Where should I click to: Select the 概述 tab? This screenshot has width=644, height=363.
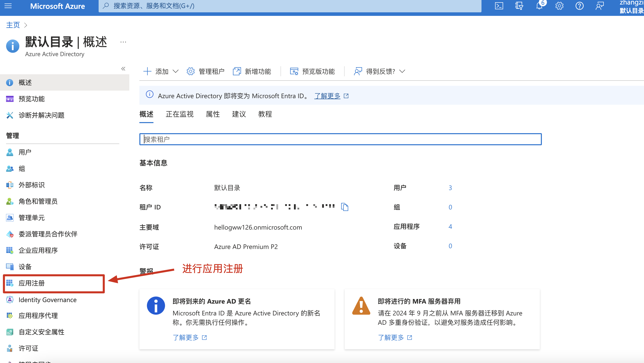[x=146, y=114]
